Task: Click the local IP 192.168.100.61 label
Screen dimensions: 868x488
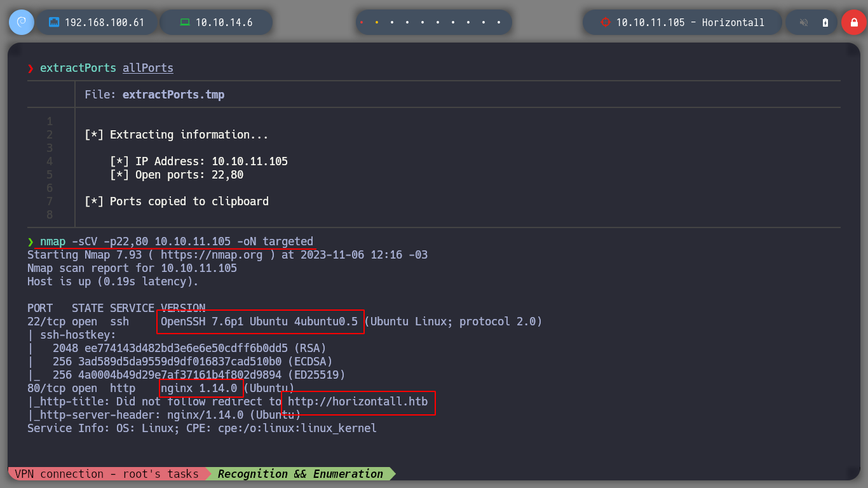Action: pos(104,22)
